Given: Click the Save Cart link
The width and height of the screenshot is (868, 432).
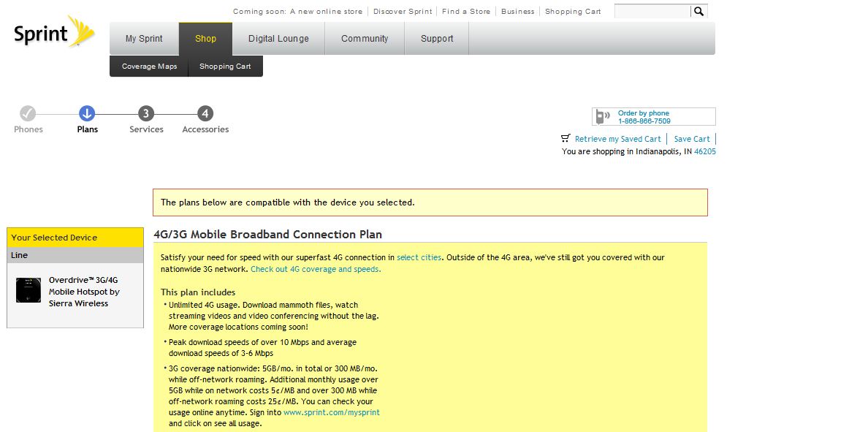Looking at the screenshot, I should click(x=691, y=139).
